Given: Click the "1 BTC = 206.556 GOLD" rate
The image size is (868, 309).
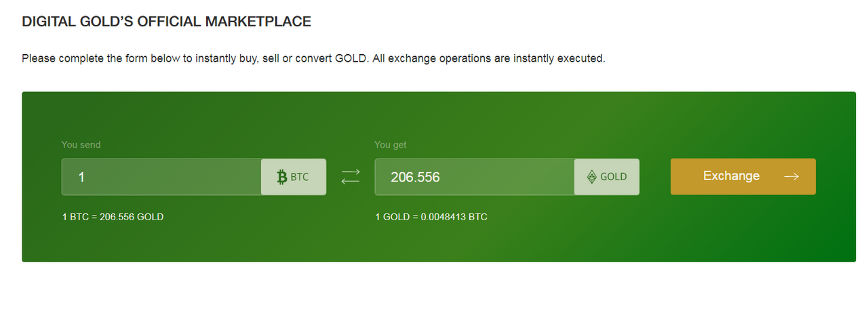Looking at the screenshot, I should [113, 217].
